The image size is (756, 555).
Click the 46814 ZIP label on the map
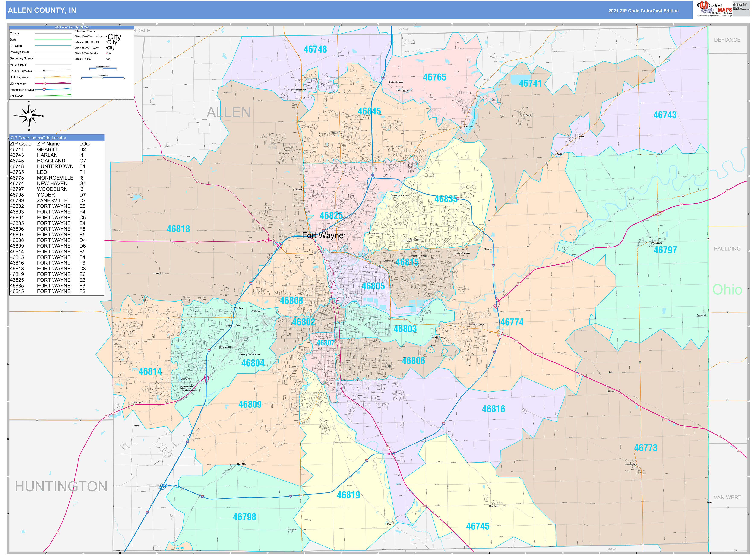point(150,372)
